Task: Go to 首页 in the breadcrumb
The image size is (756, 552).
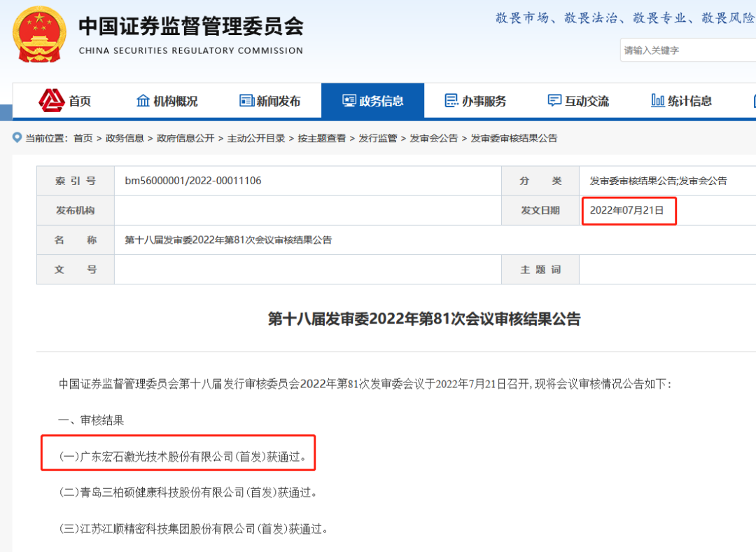Action: pyautogui.click(x=83, y=139)
